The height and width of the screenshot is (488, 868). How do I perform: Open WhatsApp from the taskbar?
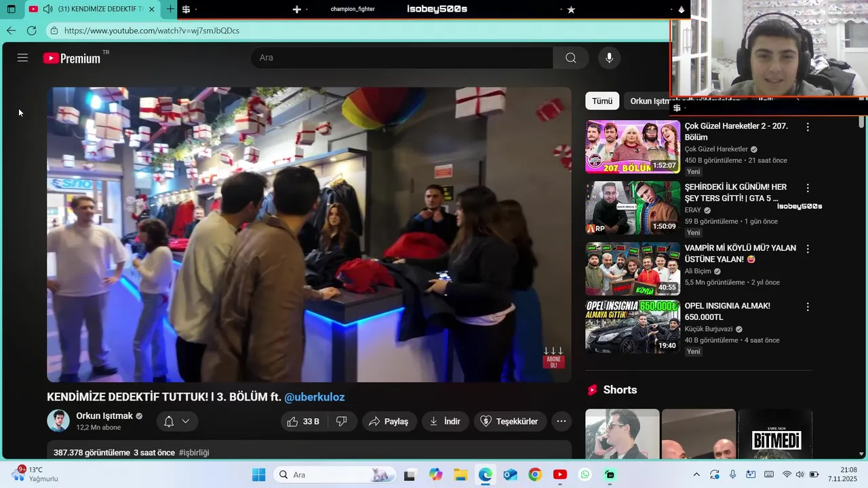point(585,474)
